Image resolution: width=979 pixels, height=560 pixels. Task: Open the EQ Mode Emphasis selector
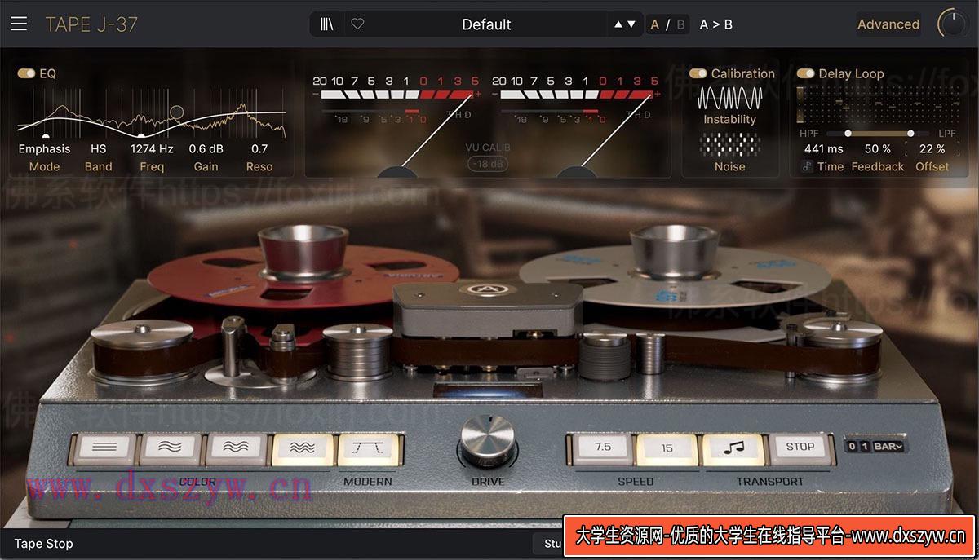click(45, 149)
